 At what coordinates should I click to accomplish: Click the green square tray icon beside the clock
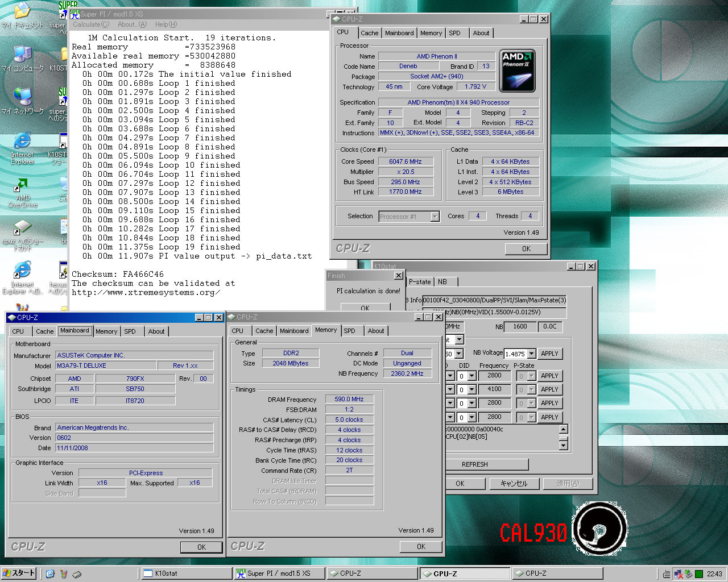699,574
